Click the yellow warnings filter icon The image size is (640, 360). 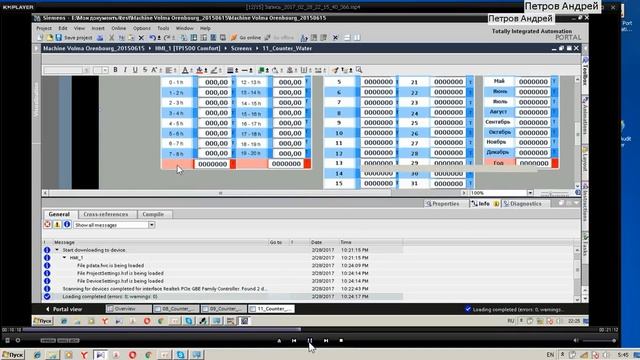point(57,224)
